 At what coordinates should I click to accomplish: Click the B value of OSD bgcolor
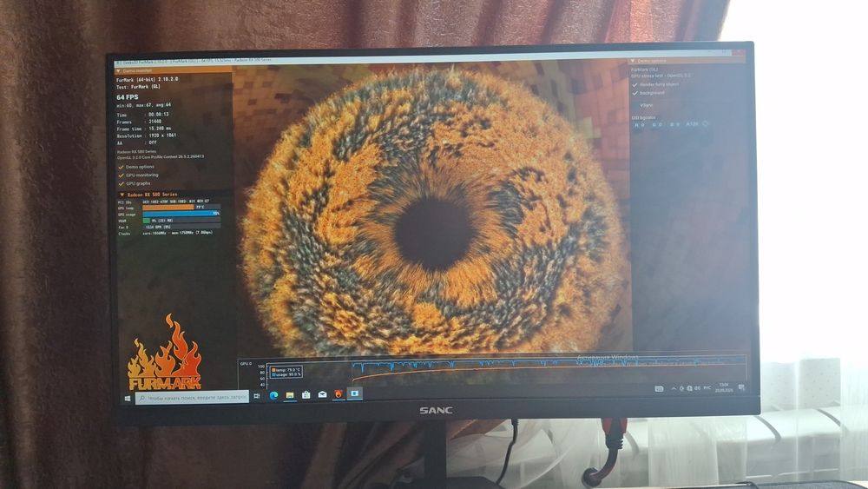click(674, 125)
